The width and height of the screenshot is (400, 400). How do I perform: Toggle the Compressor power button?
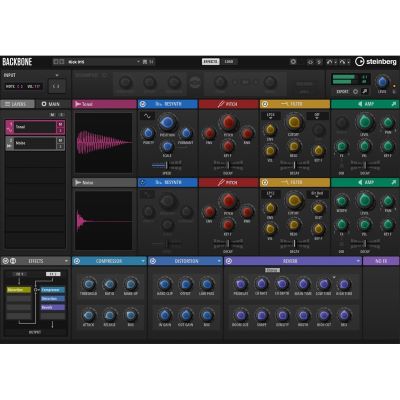[77, 261]
